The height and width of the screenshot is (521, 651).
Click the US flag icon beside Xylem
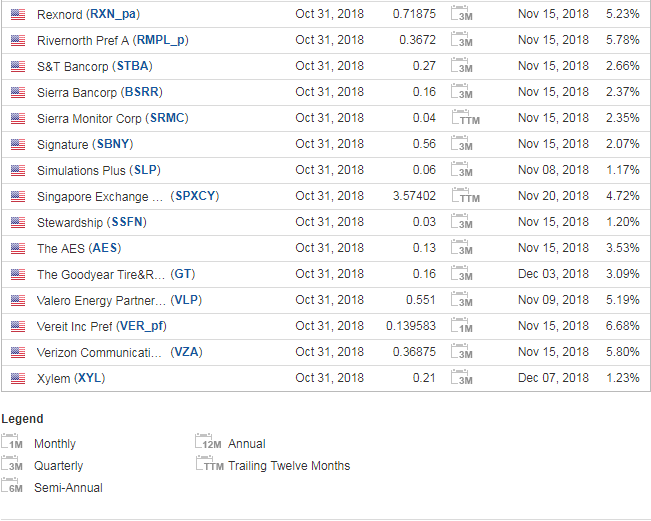18,378
